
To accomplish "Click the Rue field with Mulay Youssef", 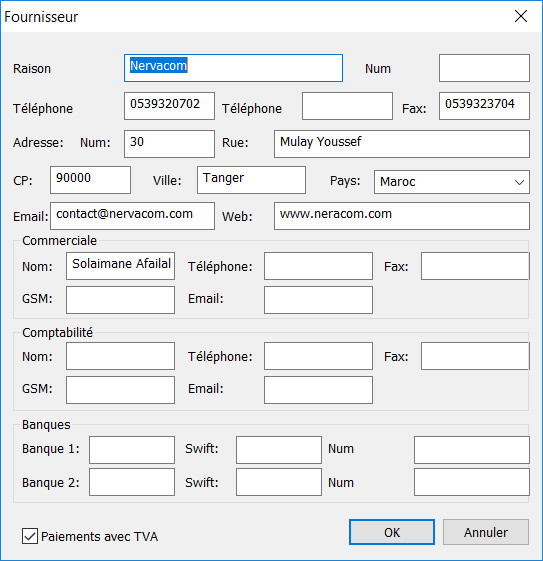I will [x=402, y=144].
